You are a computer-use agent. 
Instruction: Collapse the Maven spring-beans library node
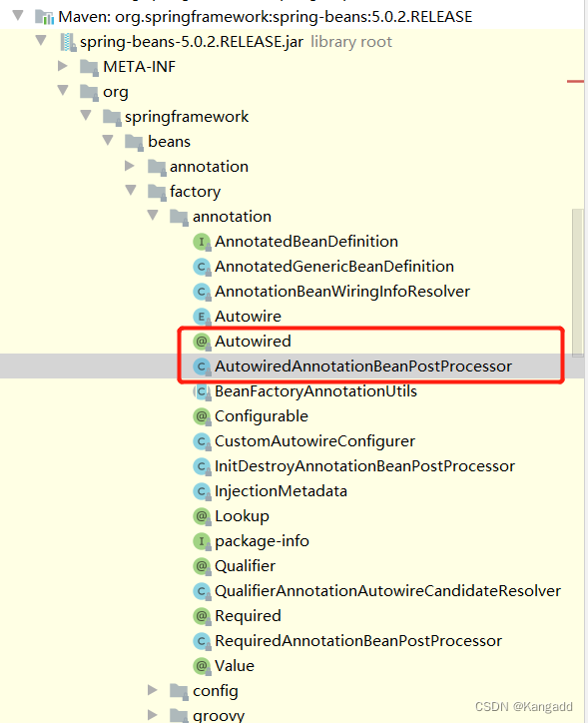(18, 16)
